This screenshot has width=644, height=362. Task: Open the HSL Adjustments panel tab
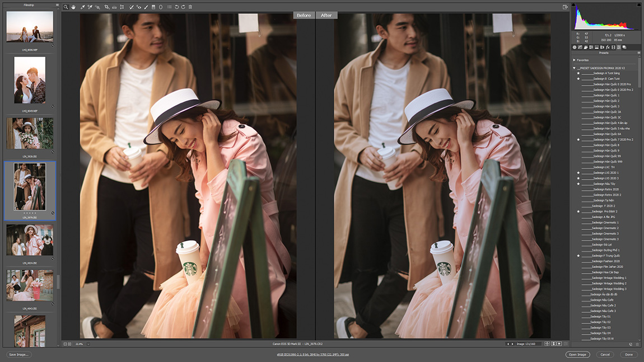(591, 47)
